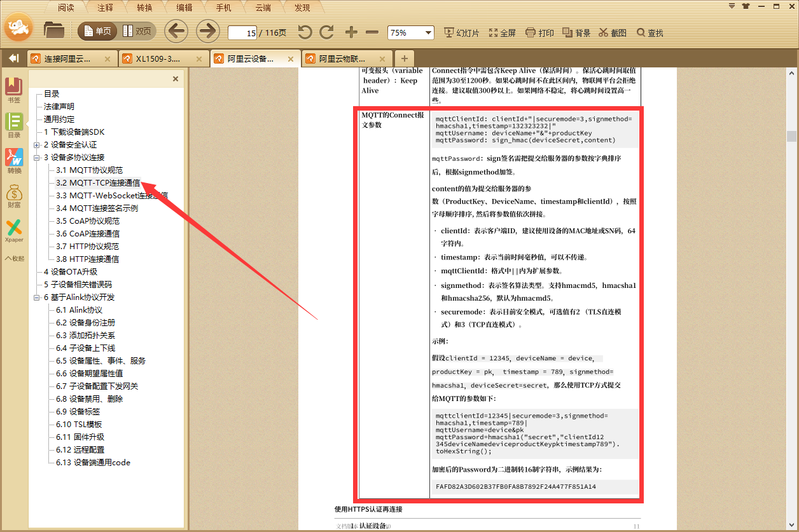Zoom in with plus icon
The height and width of the screenshot is (532, 799).
351,32
